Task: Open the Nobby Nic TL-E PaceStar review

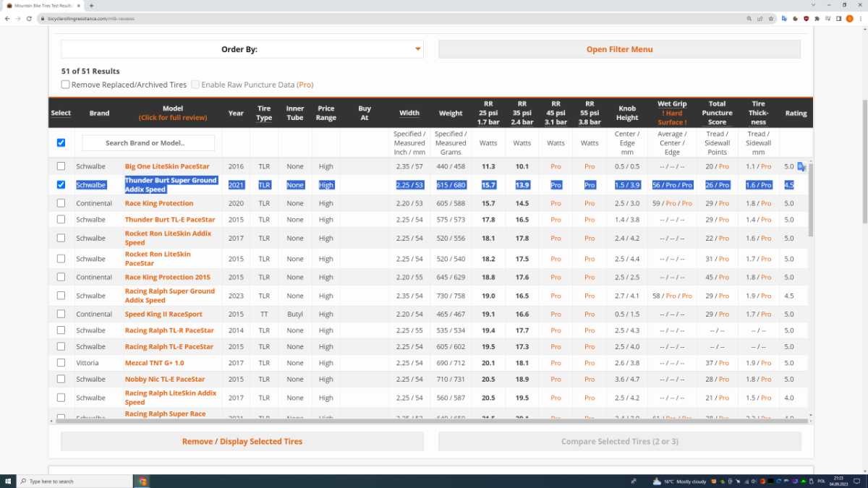Action: click(x=165, y=379)
